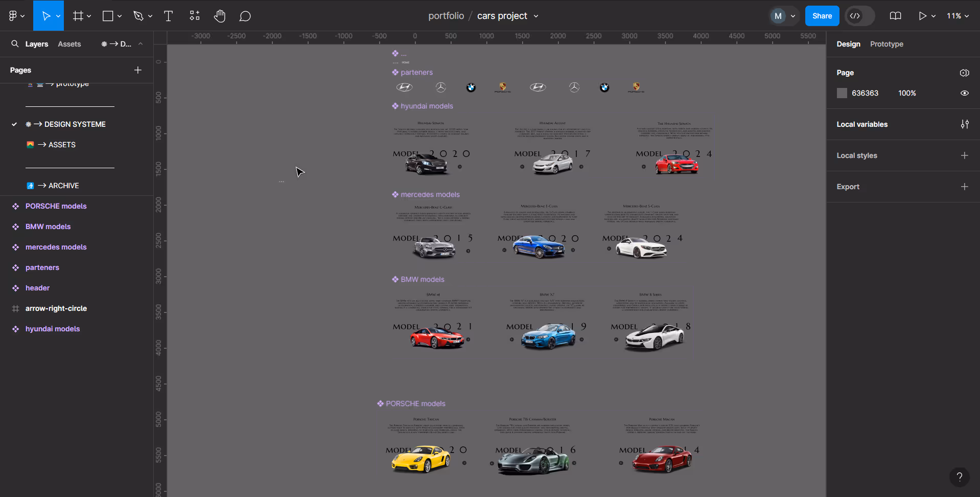980x497 pixels.
Task: Open Frame tools dropdown arrow
Action: pyautogui.click(x=89, y=16)
